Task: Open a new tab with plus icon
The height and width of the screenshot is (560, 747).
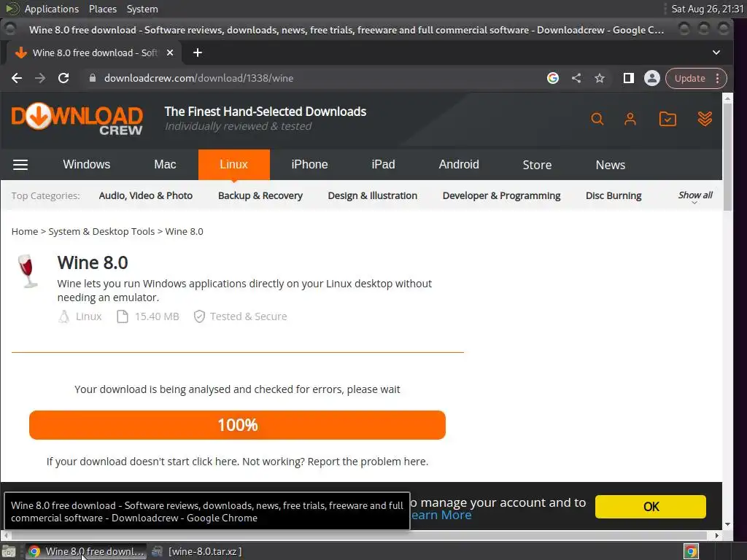Action: (197, 52)
